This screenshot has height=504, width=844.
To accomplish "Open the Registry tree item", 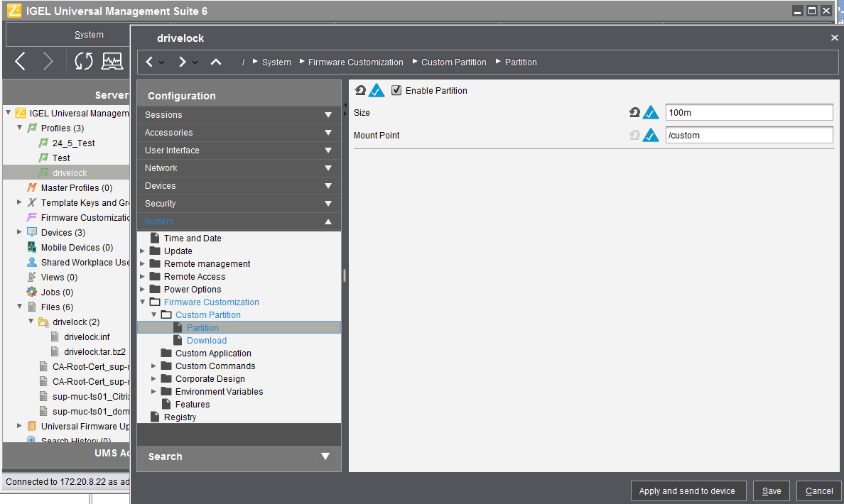I will [180, 417].
